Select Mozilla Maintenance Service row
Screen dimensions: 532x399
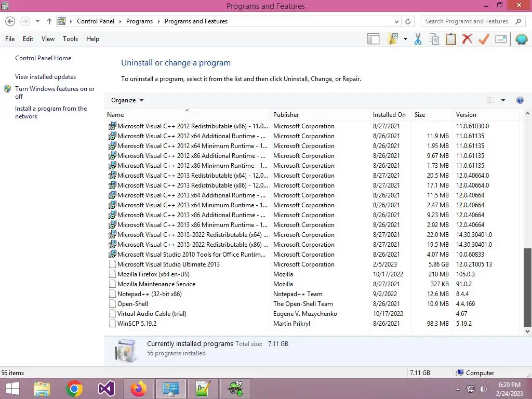(312, 284)
